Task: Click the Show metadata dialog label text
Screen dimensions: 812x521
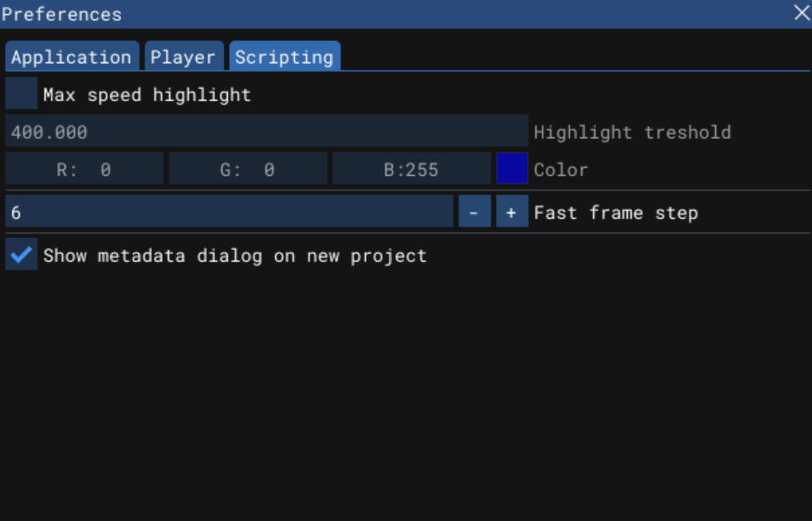Action: coord(235,256)
